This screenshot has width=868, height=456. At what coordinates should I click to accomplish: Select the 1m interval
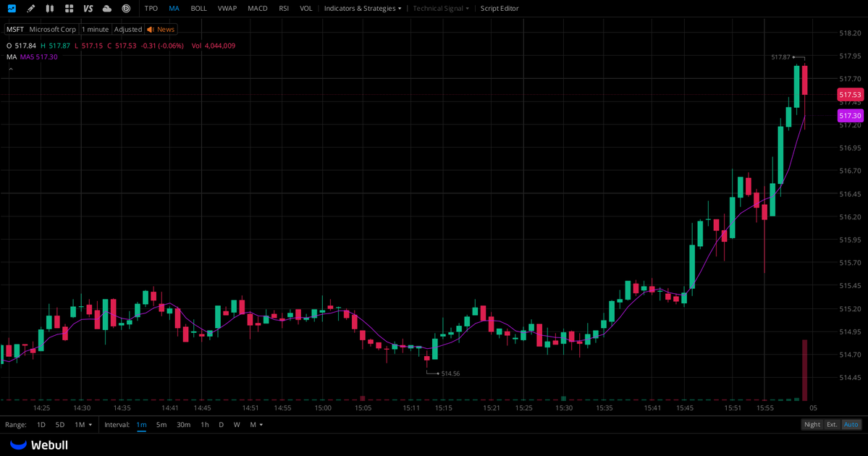tap(142, 424)
